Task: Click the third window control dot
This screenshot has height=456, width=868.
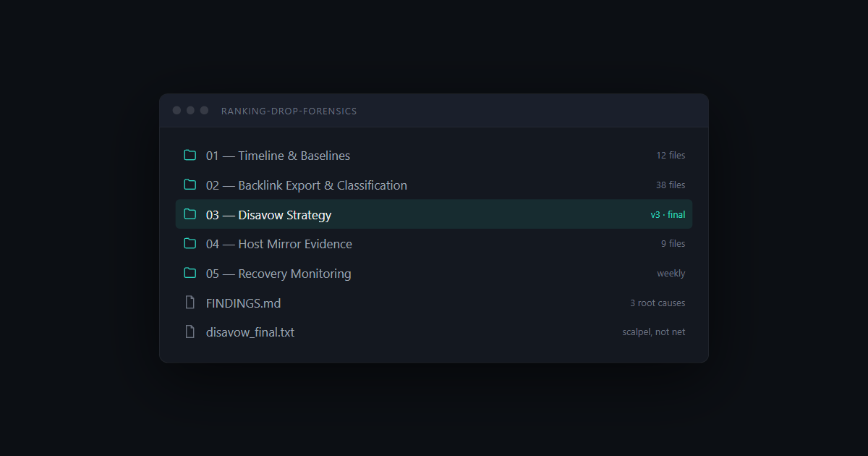Action: click(x=204, y=110)
